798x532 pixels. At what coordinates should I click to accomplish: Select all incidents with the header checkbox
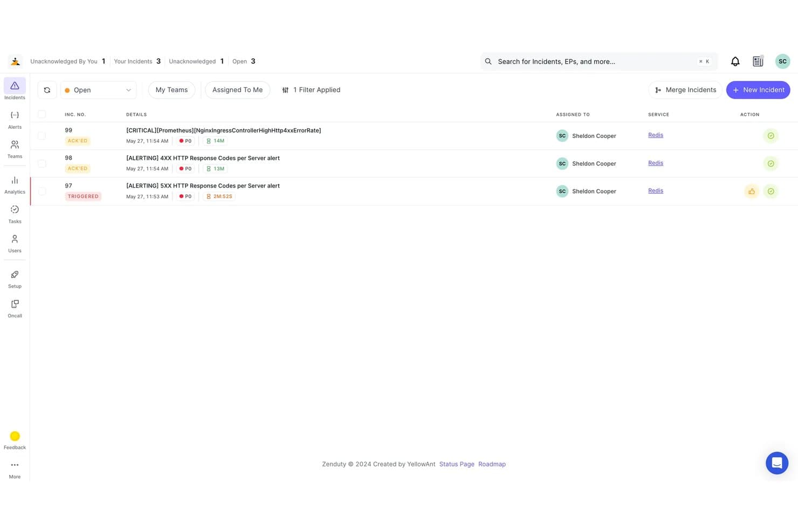(42, 114)
